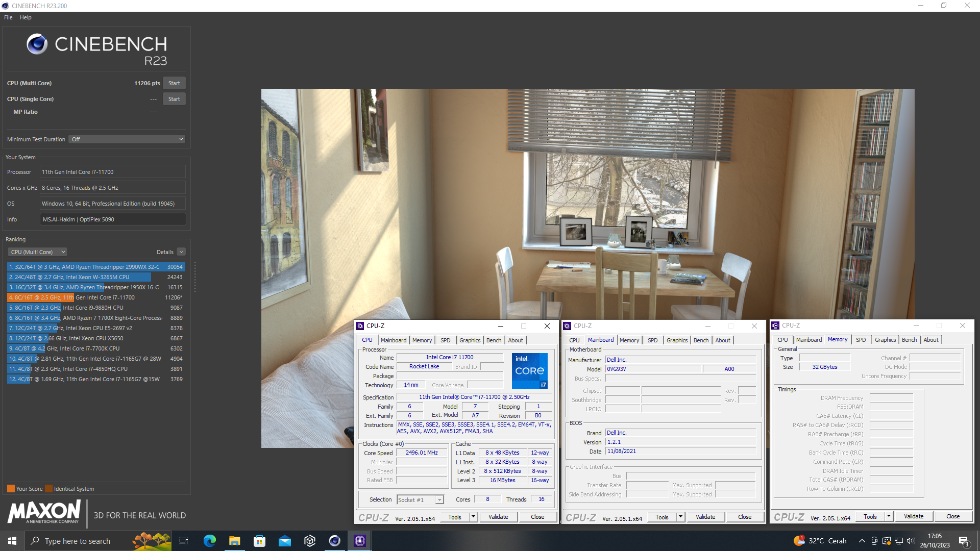Open Mail app from taskbar
The image size is (980, 551).
(x=284, y=541)
